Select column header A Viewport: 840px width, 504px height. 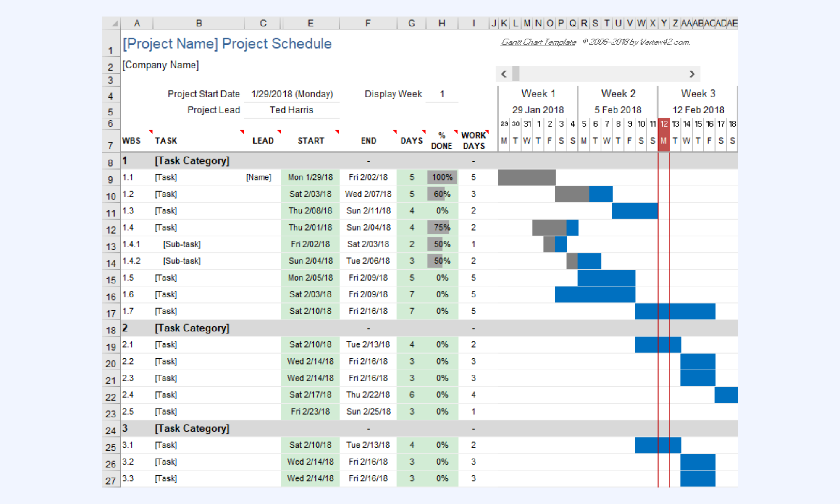(x=137, y=23)
